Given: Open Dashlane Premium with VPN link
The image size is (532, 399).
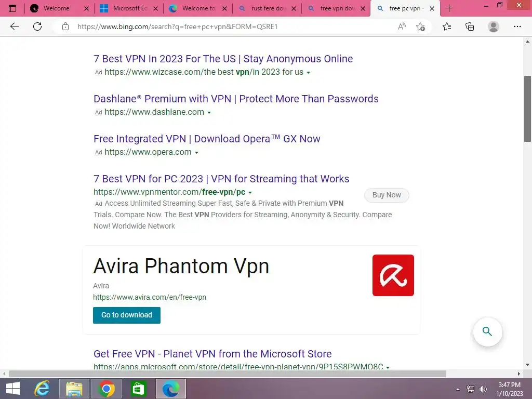Looking at the screenshot, I should pyautogui.click(x=236, y=99).
